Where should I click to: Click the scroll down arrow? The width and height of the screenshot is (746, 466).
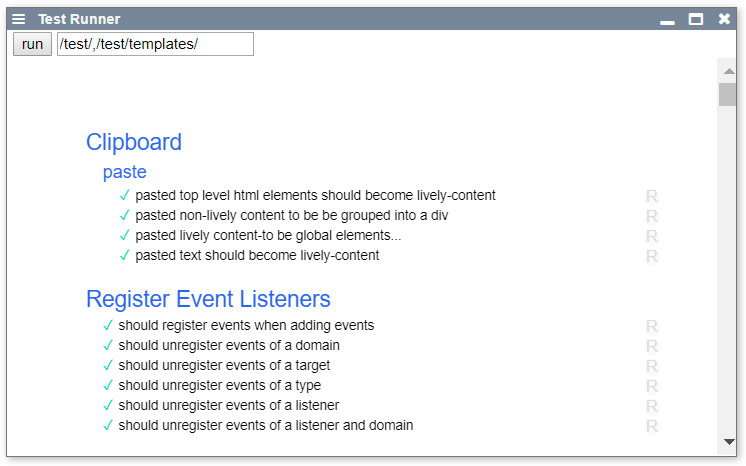click(728, 441)
